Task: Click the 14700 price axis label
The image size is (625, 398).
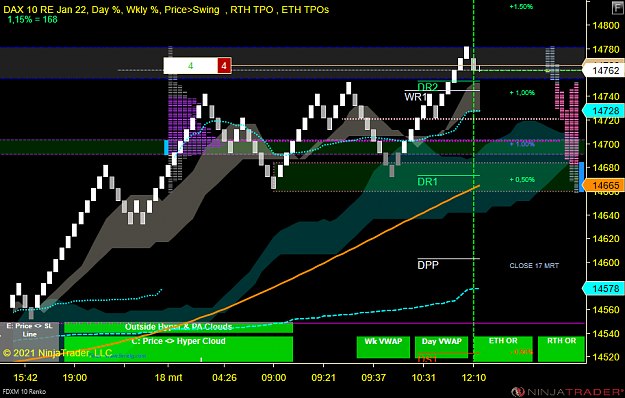Action: [606, 144]
